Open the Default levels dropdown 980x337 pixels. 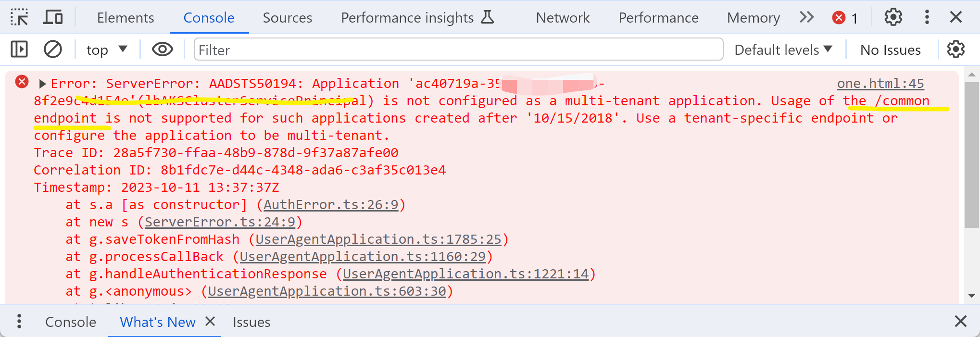click(783, 50)
